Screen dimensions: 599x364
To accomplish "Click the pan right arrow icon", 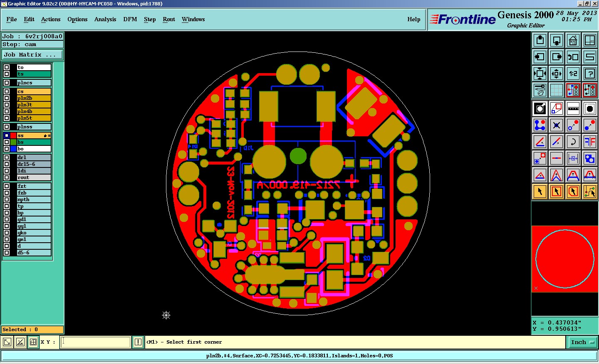I will click(557, 57).
